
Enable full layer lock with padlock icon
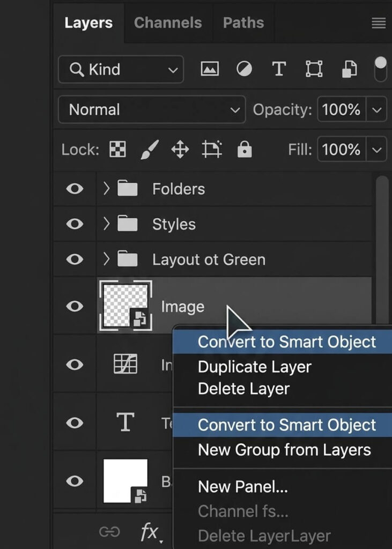pyautogui.click(x=245, y=150)
